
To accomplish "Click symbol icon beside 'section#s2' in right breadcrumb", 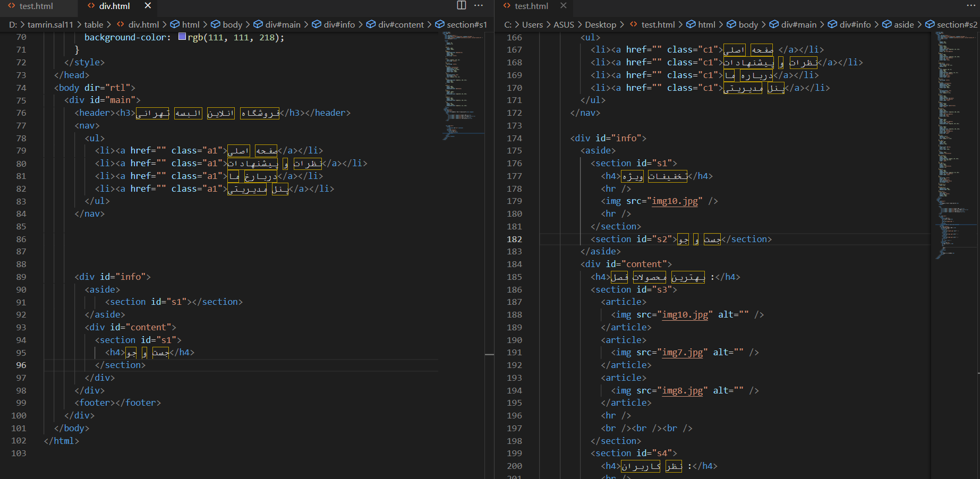I will (930, 24).
